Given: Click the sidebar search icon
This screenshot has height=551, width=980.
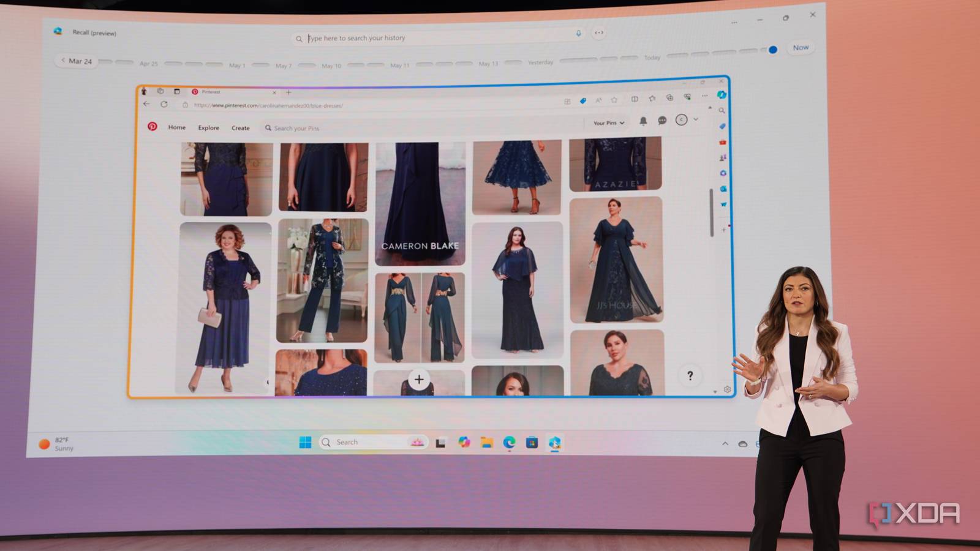Looking at the screenshot, I should 722,111.
